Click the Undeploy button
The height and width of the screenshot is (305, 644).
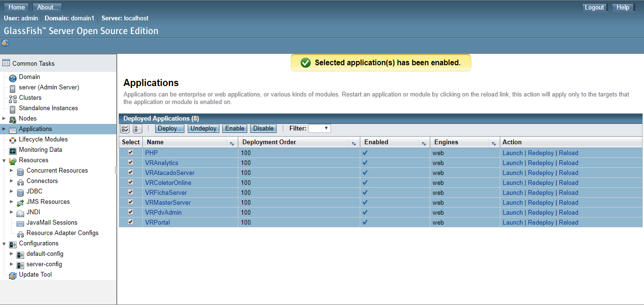tap(203, 129)
